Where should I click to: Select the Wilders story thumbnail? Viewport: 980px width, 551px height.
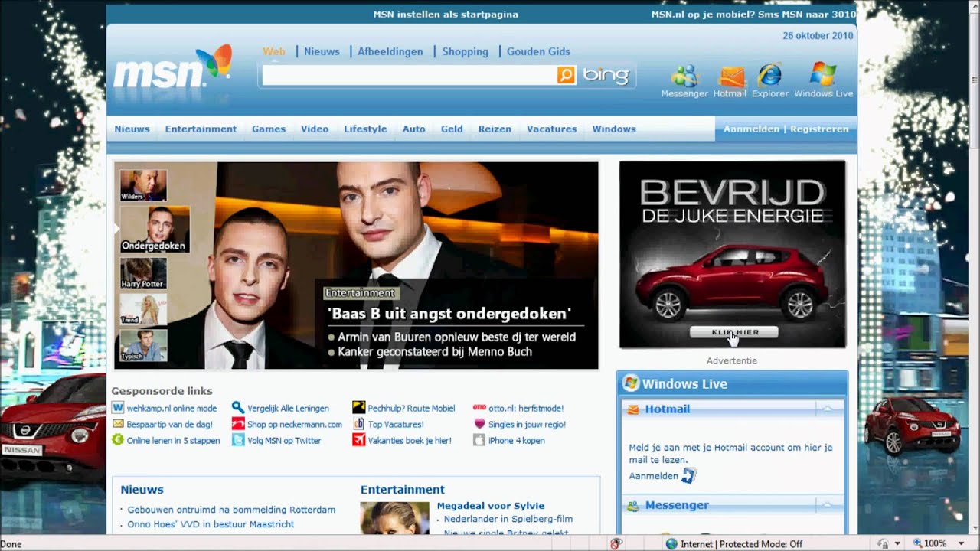tap(143, 185)
